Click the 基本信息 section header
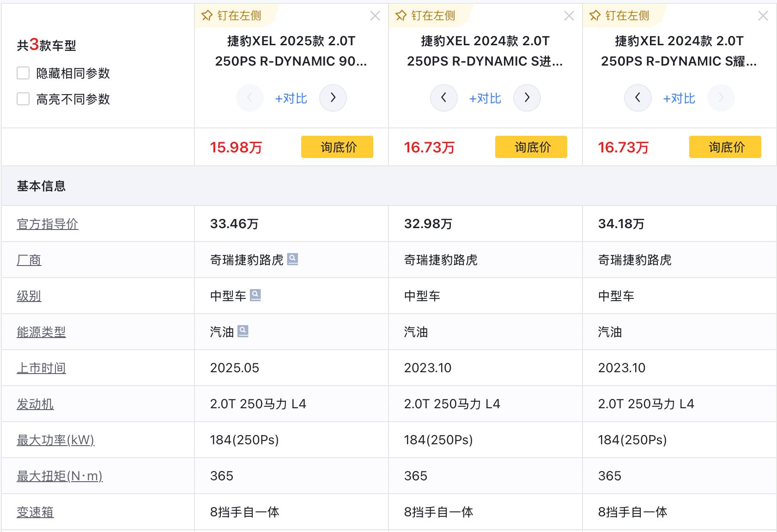The image size is (777, 532). (41, 186)
